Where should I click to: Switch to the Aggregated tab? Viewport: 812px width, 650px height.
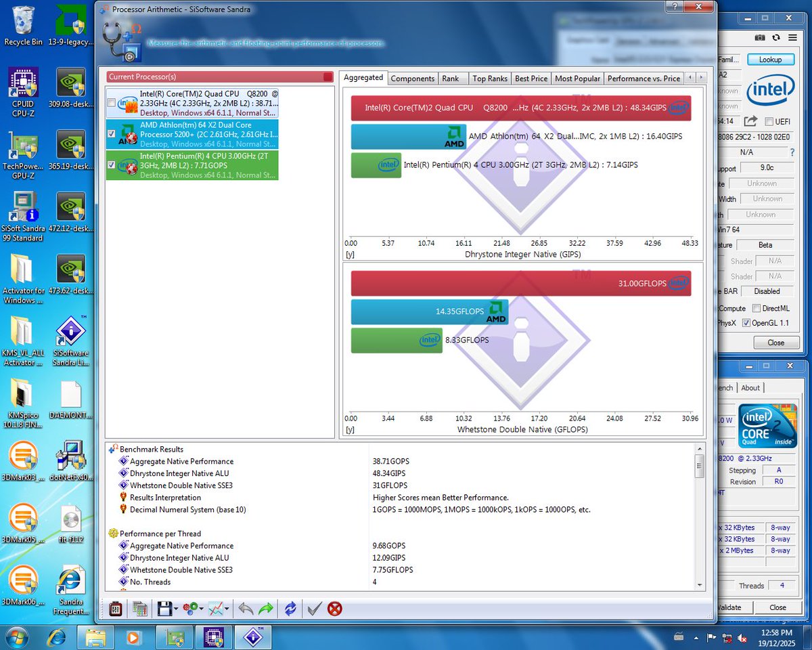click(x=363, y=78)
